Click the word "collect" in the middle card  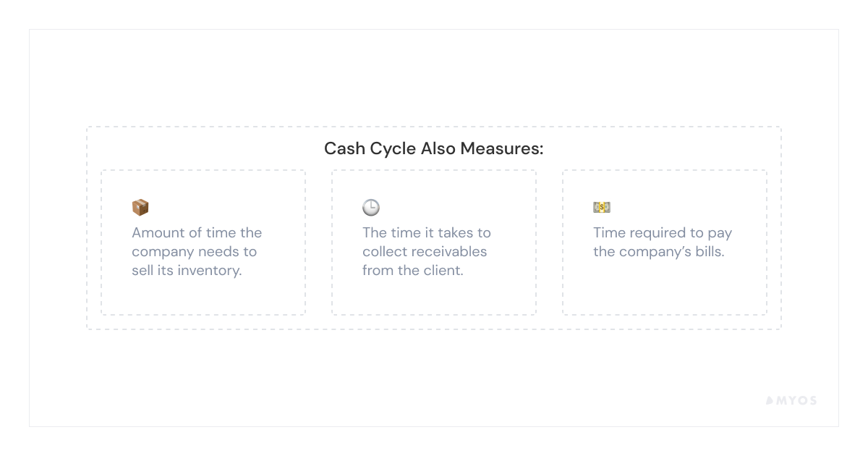point(381,252)
